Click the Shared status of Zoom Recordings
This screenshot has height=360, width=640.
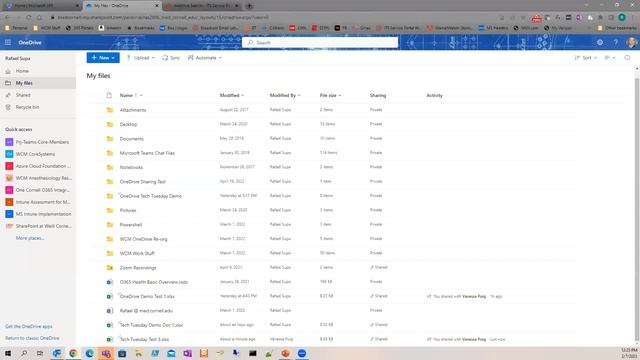point(379,267)
